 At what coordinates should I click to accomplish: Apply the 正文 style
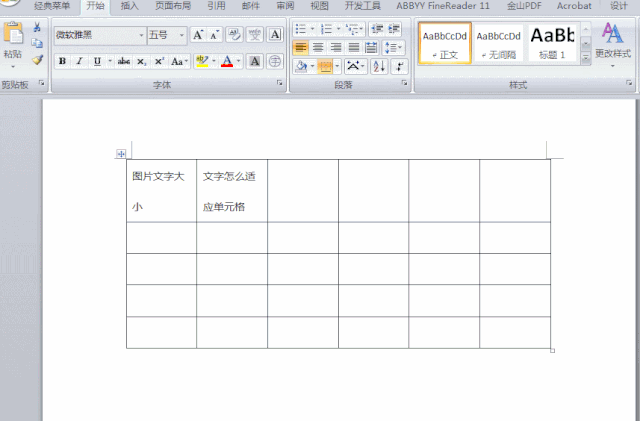445,43
